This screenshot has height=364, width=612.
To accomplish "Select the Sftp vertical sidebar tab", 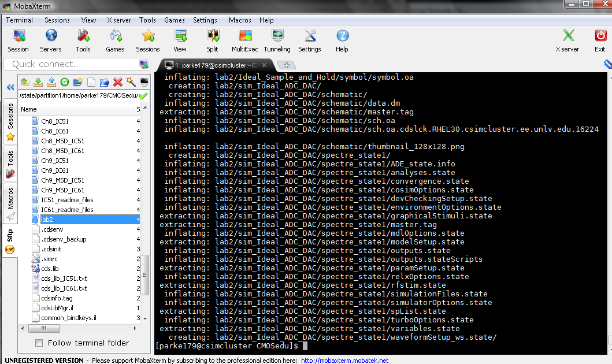I will [x=10, y=241].
